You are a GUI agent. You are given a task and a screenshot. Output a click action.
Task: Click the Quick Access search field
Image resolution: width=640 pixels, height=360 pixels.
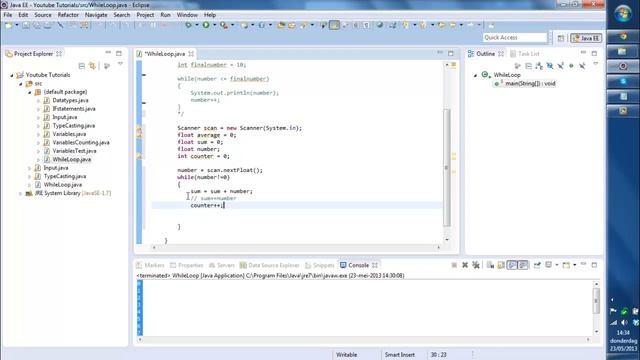(515, 38)
